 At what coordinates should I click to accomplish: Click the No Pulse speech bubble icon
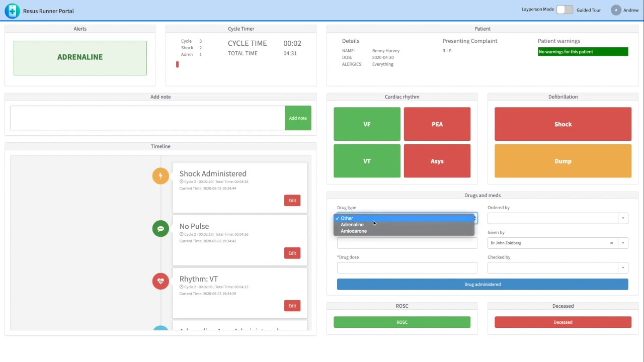click(160, 229)
